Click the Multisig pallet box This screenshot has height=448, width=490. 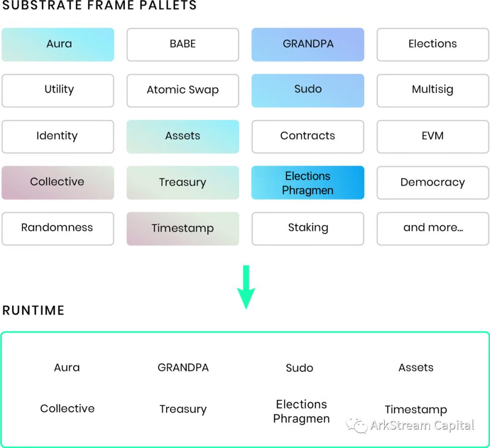tap(432, 90)
